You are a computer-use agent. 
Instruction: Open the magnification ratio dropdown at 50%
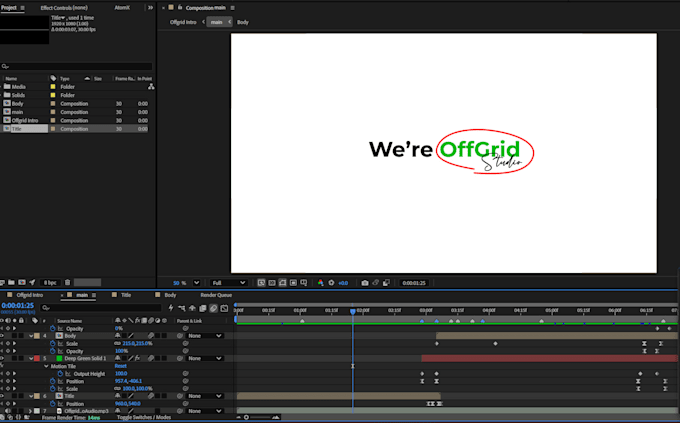tap(196, 283)
